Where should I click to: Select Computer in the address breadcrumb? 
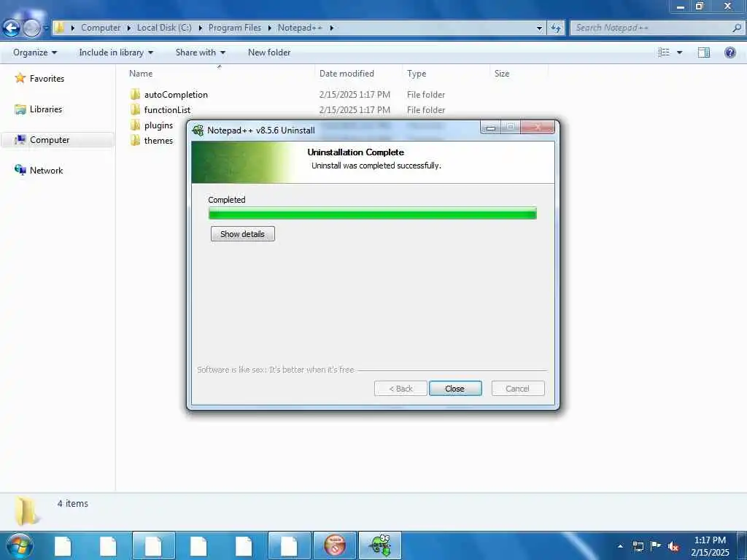click(101, 28)
